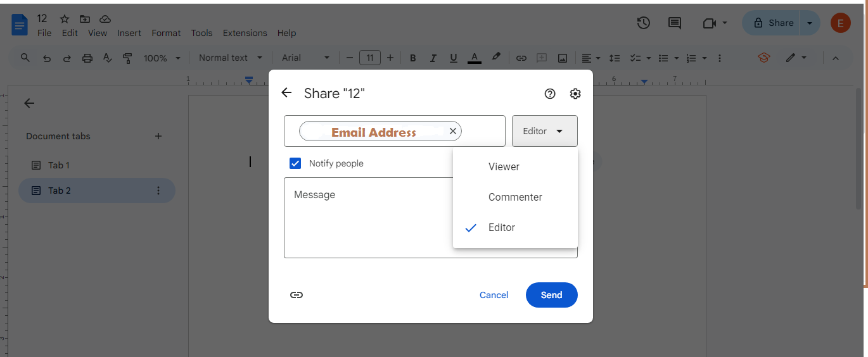Expand Editor role dropdown
The width and height of the screenshot is (868, 357).
click(545, 131)
